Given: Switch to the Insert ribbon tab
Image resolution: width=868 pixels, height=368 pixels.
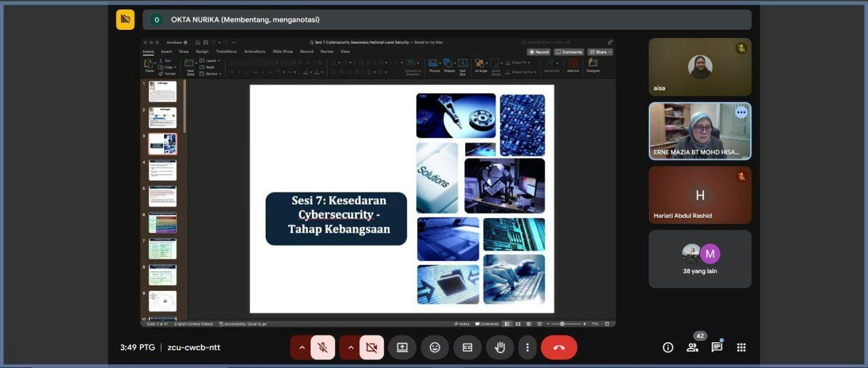Looking at the screenshot, I should (166, 52).
